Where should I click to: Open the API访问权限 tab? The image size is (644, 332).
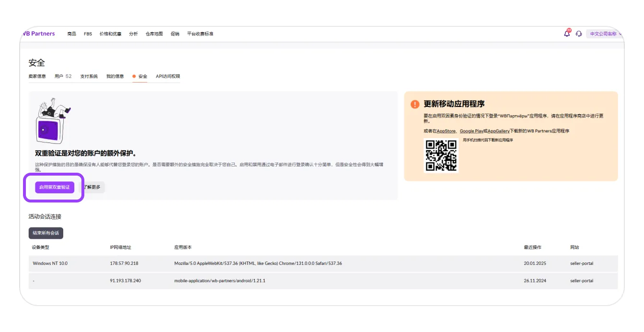(168, 76)
